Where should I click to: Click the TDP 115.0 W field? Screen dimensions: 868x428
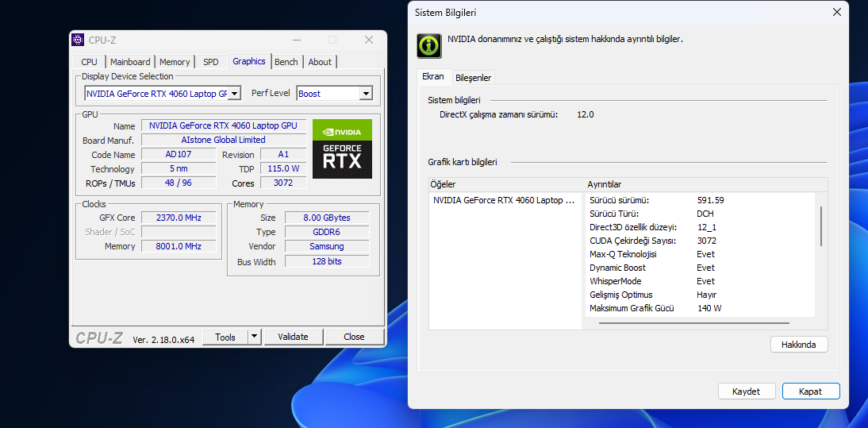click(283, 169)
